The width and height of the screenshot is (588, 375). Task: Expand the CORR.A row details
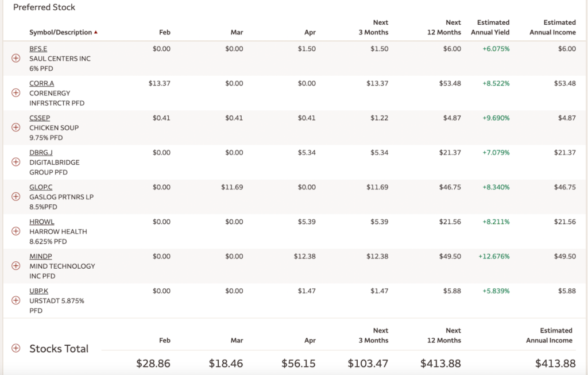pos(16,93)
